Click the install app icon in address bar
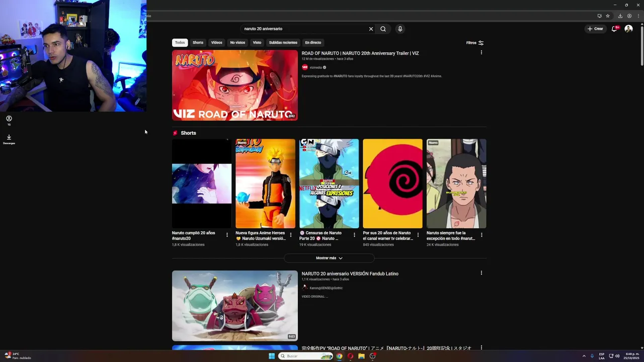644x362 pixels. 599,16
